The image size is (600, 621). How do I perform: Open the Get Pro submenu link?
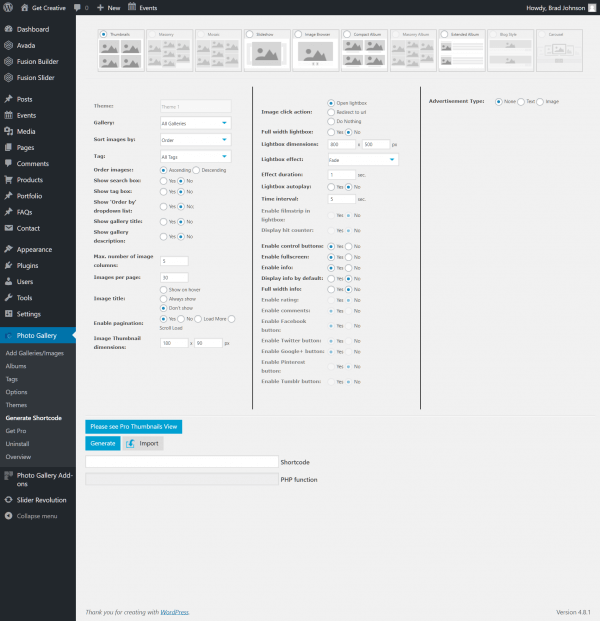tap(16, 431)
